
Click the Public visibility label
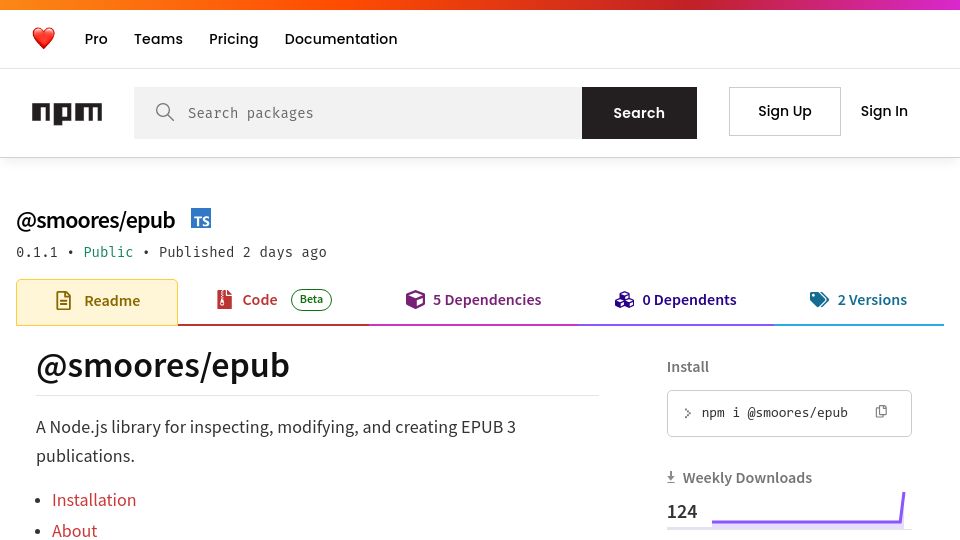(x=108, y=252)
